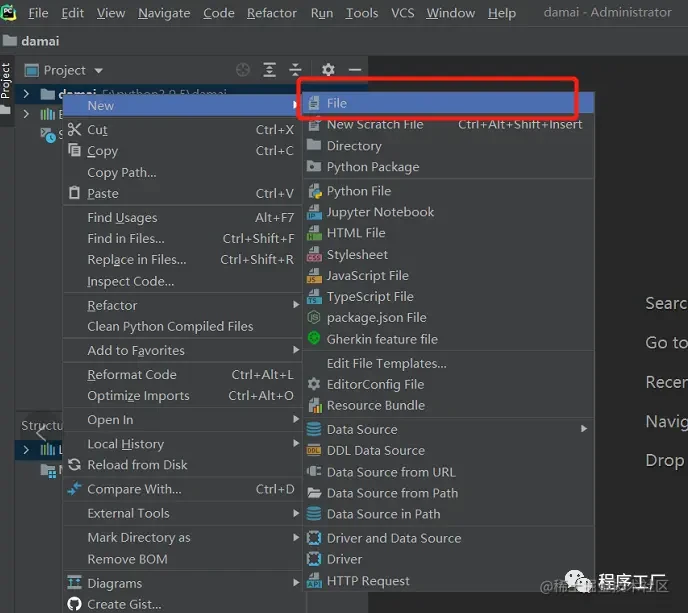Open the Tools menu
This screenshot has height=613, width=688.
(362, 13)
